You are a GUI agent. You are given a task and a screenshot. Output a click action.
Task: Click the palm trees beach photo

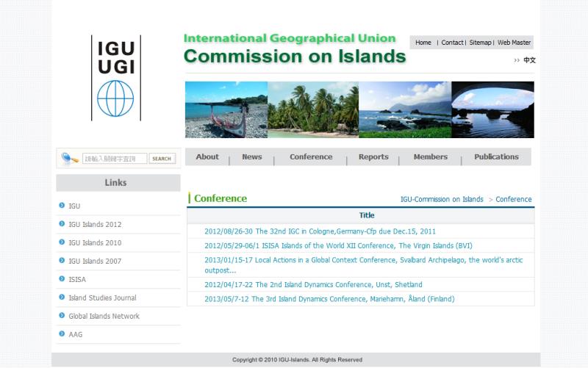tap(313, 109)
